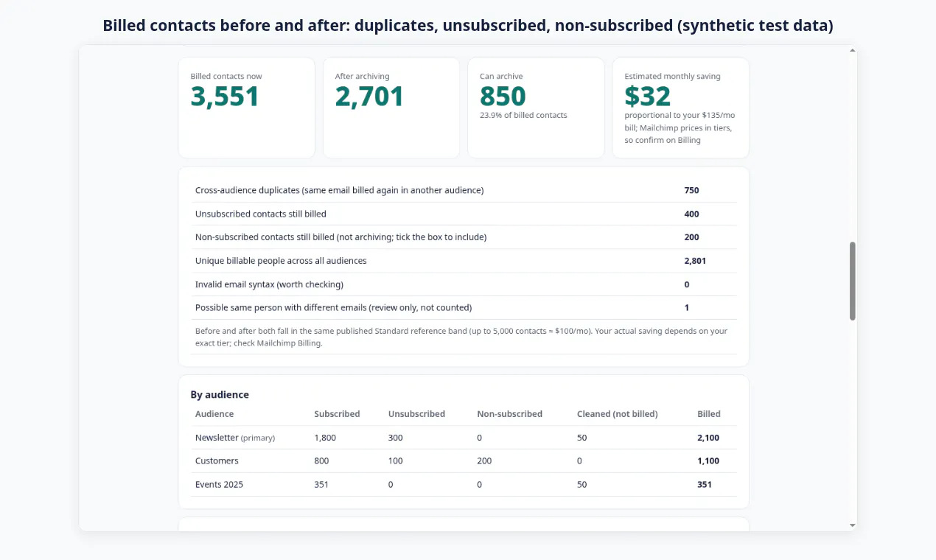Click the Invalid email syntax row
Screen dimensions: 936x560
click(x=464, y=284)
